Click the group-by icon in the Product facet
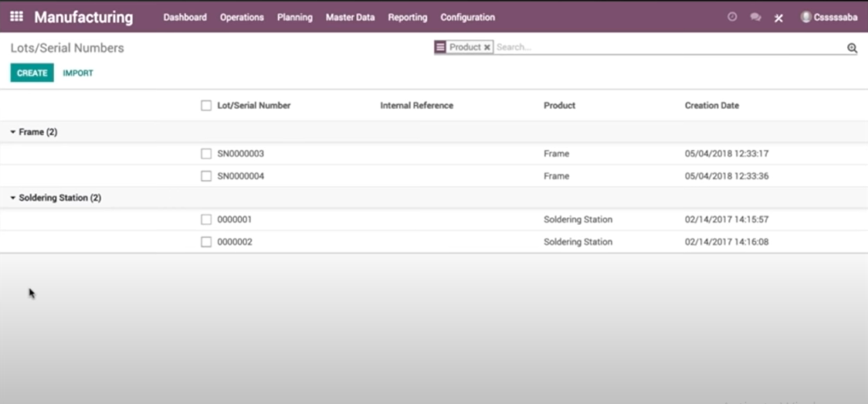This screenshot has width=868, height=404. [x=440, y=47]
